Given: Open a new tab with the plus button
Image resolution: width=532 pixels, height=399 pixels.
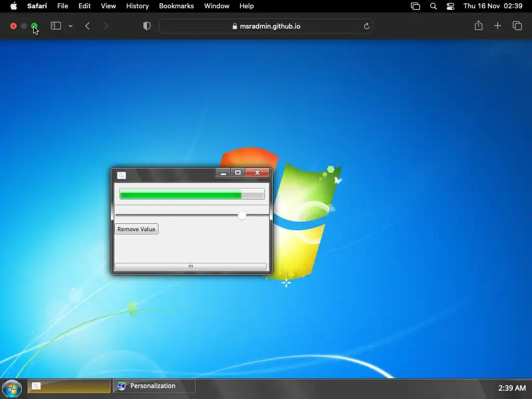Looking at the screenshot, I should tap(497, 26).
